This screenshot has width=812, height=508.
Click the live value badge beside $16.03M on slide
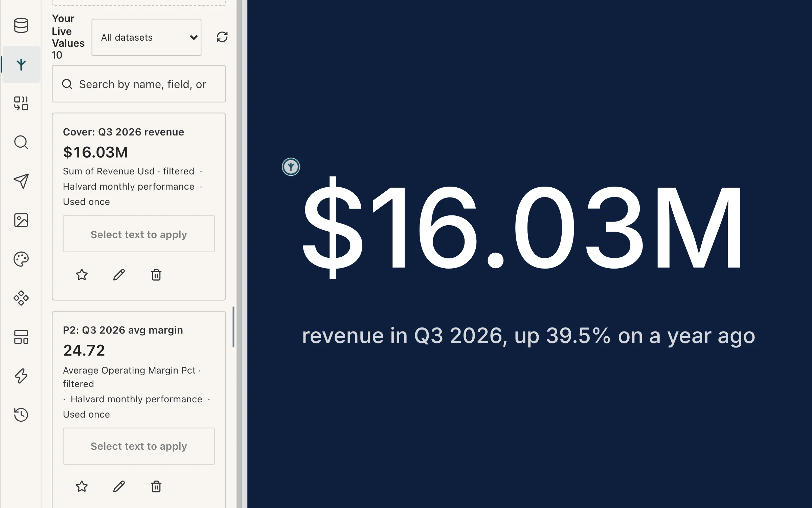(291, 167)
